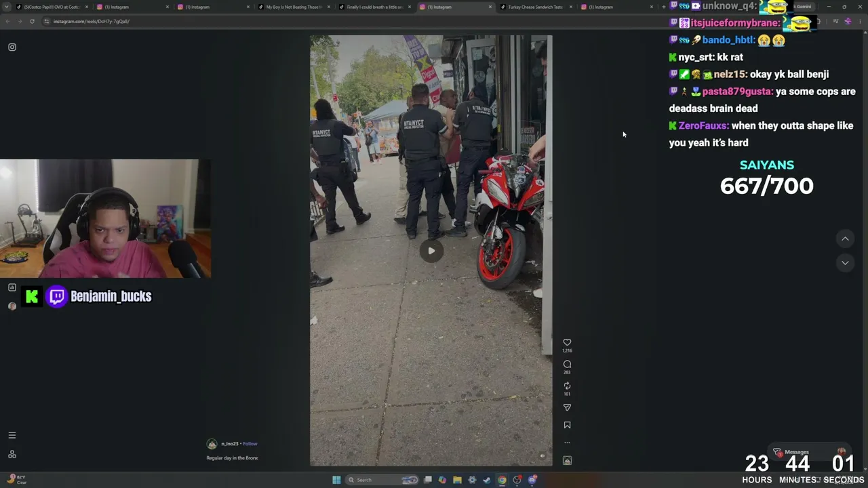Screen dimensions: 868x488
Task: Click the green Kick logo on the overlay
Action: pos(31,296)
